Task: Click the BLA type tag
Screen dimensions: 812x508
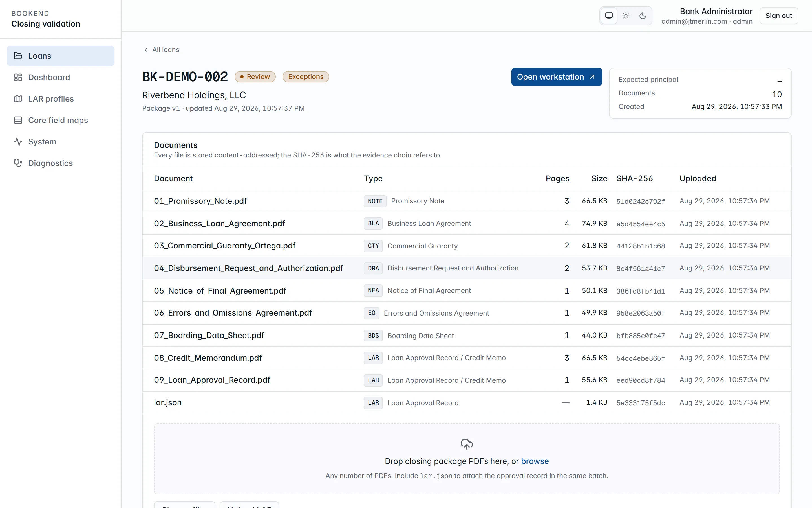Action: pos(373,224)
